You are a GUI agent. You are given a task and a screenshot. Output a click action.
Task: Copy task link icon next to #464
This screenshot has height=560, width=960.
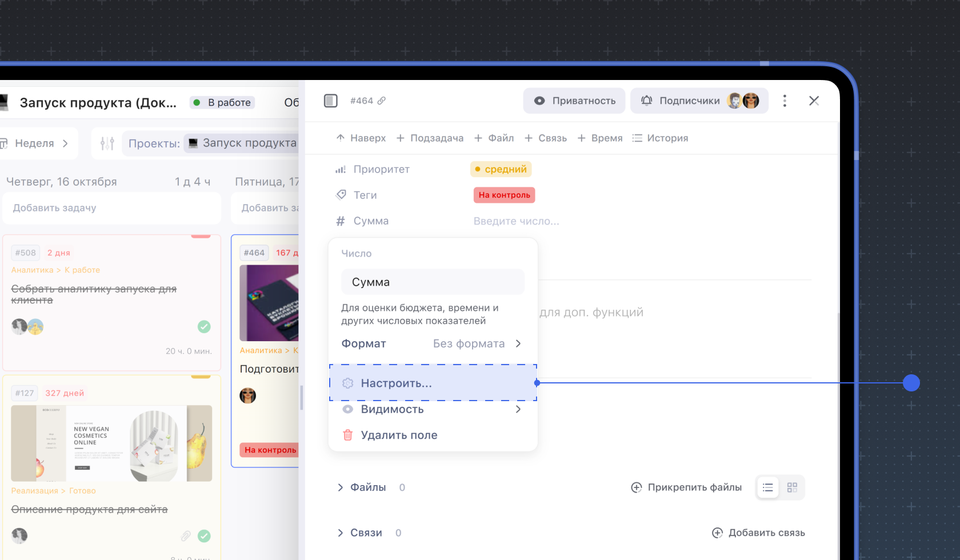382,101
